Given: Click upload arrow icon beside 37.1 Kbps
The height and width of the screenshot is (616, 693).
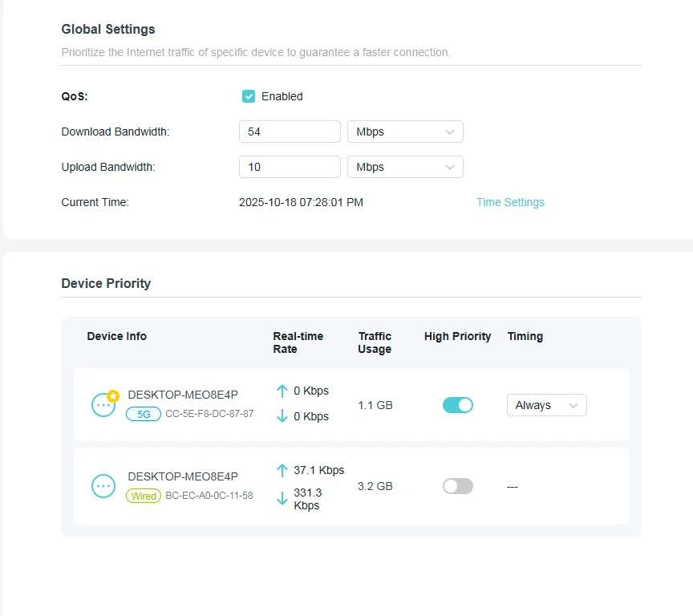Looking at the screenshot, I should click(282, 471).
